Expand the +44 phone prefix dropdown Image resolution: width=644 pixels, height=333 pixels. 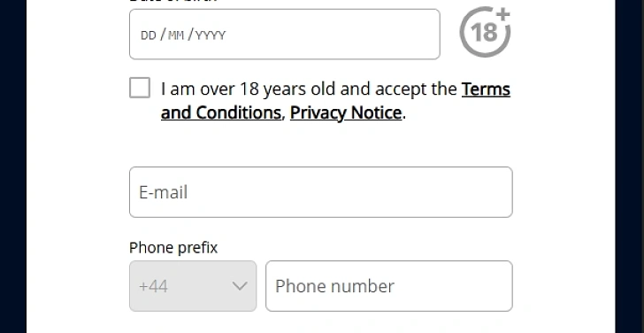tap(193, 286)
